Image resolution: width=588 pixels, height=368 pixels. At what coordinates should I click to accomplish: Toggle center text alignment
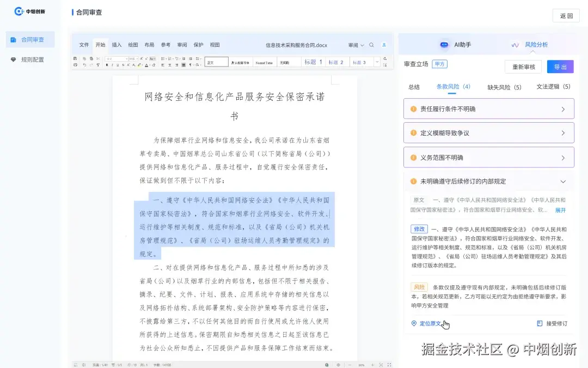coord(169,64)
